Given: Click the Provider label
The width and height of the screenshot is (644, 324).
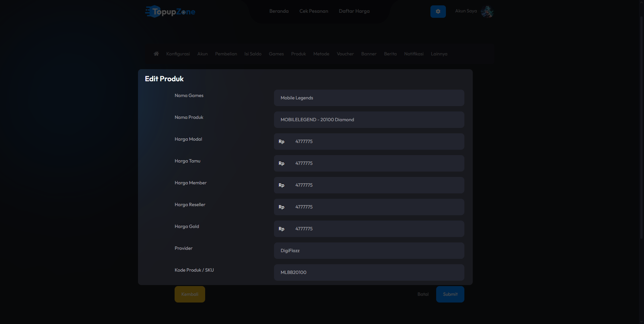Looking at the screenshot, I should point(183,248).
